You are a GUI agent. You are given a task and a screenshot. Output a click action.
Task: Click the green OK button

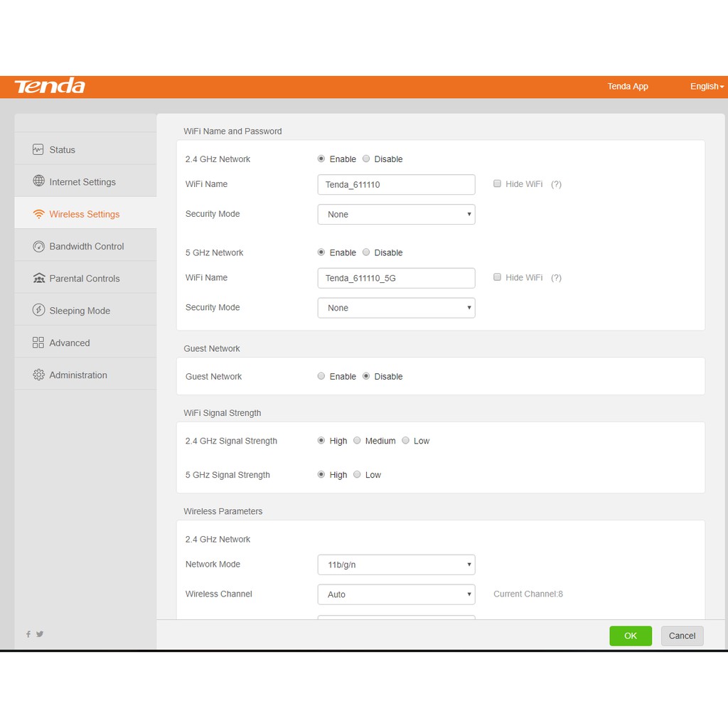[x=630, y=636]
